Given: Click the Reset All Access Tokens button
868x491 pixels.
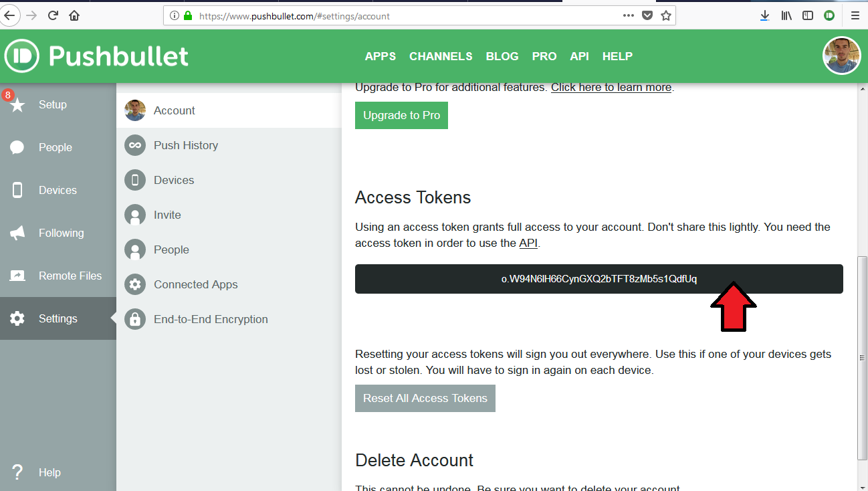Looking at the screenshot, I should (425, 398).
